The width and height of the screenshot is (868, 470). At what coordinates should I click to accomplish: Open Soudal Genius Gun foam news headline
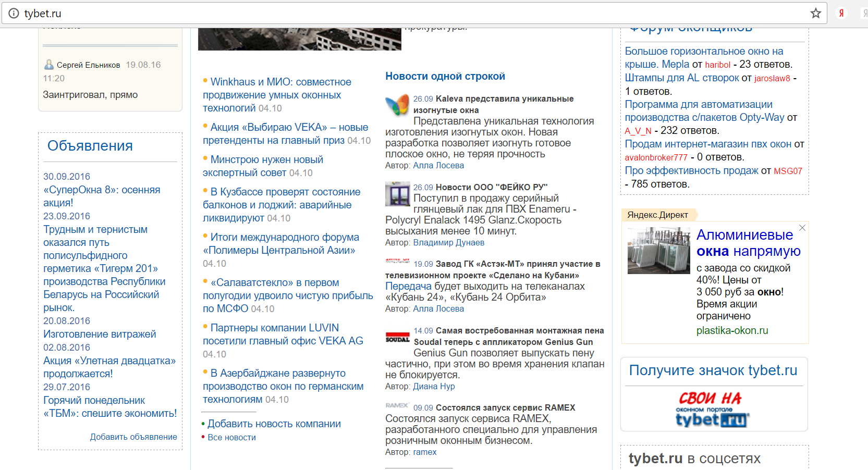tap(508, 336)
